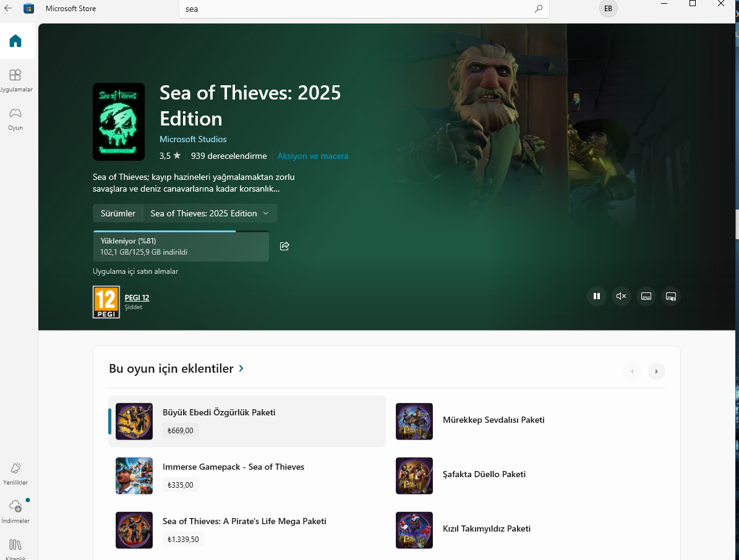
Task: Click the Sea of Thieves cover art
Action: pos(119,122)
